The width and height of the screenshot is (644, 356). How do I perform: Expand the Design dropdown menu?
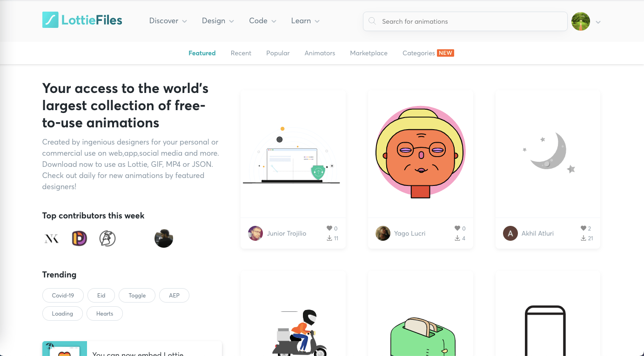[x=218, y=21]
